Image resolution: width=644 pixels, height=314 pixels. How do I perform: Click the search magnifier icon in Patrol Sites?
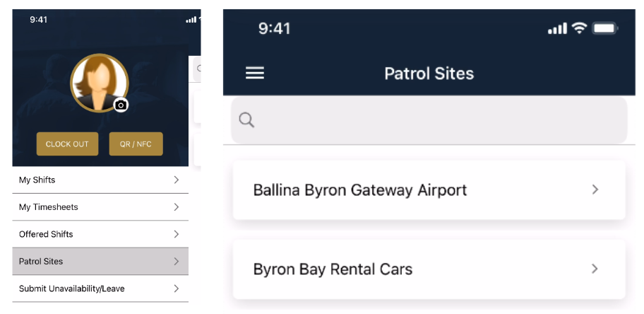tap(246, 120)
